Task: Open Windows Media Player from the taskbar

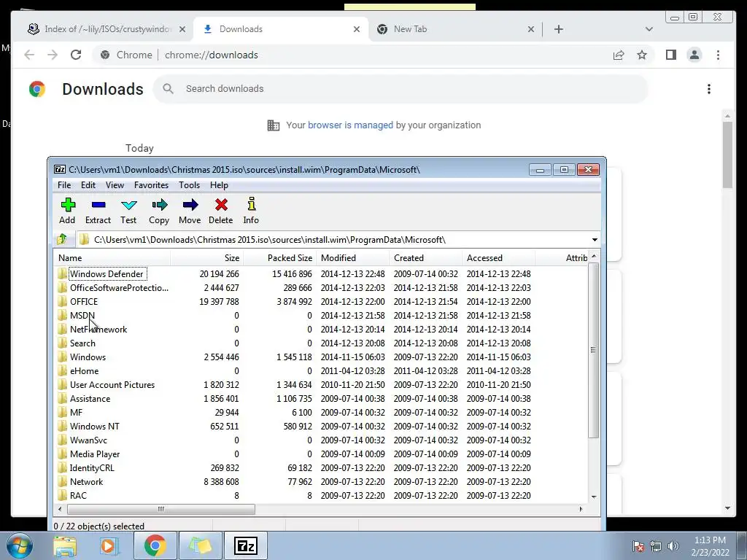Action: [x=109, y=545]
